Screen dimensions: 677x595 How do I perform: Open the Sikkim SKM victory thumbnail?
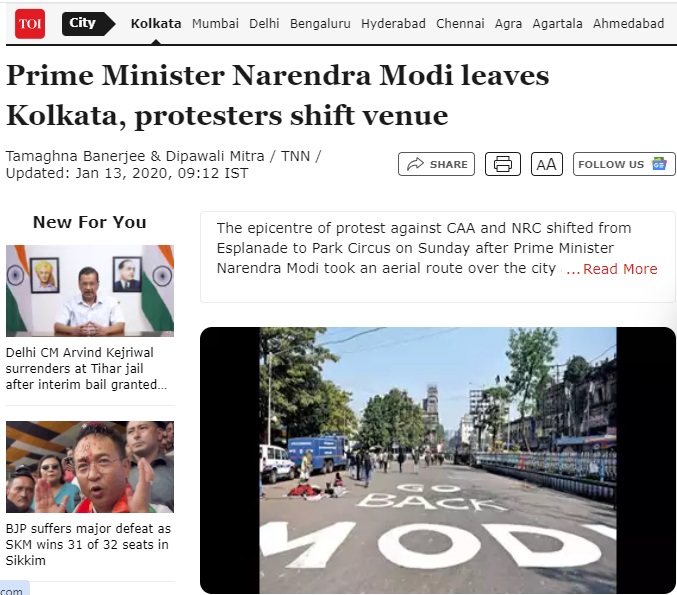90,467
